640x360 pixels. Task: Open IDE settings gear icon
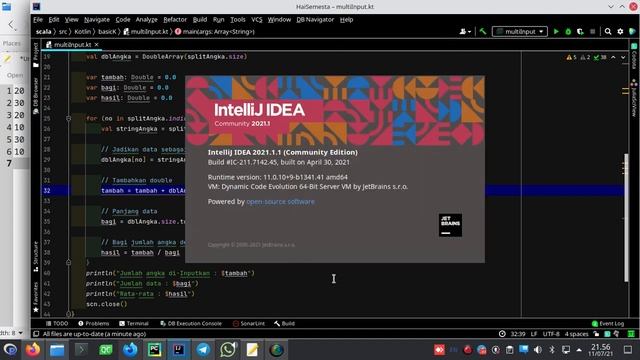tap(620, 31)
